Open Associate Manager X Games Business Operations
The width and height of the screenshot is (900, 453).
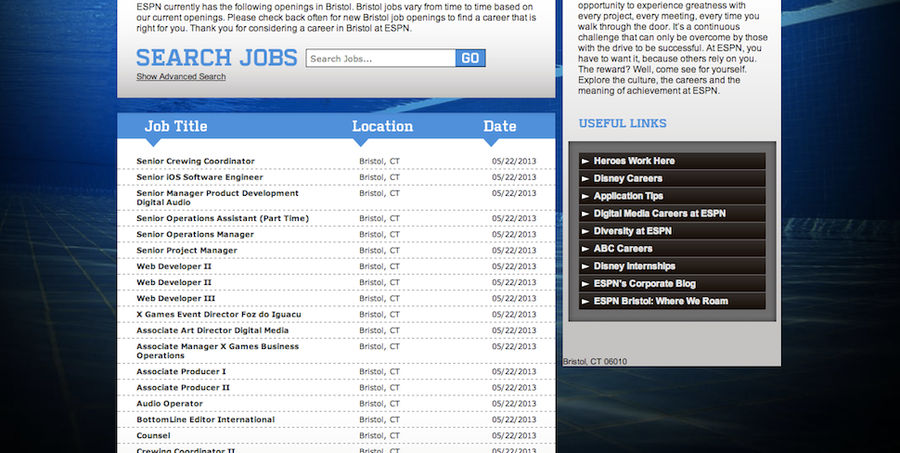pyautogui.click(x=218, y=351)
